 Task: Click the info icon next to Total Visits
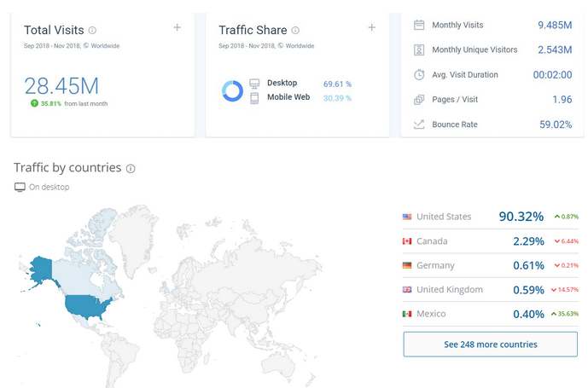pyautogui.click(x=92, y=30)
